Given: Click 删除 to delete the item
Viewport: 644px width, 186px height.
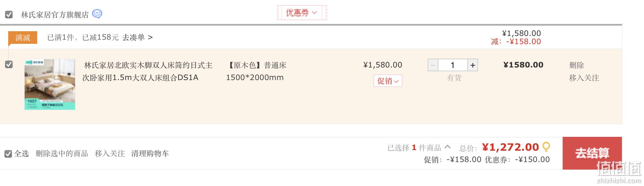Looking at the screenshot, I should pos(577,65).
